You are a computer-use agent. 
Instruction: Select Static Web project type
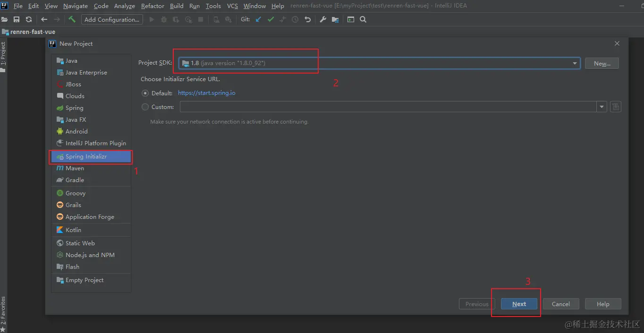91,243
